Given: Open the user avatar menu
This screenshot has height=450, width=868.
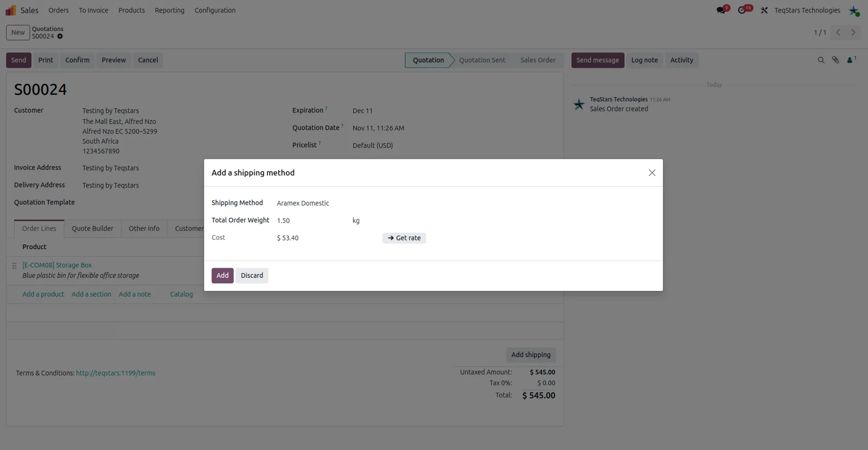Looking at the screenshot, I should click(854, 10).
